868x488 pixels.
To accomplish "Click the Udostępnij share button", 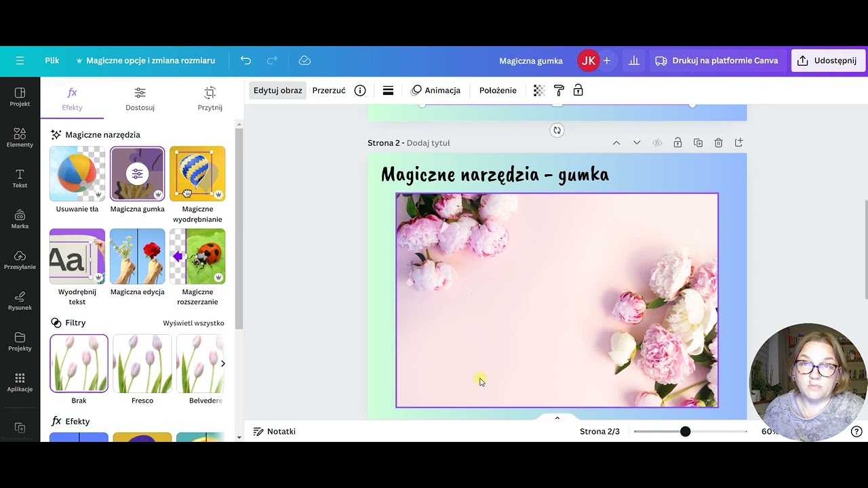I will pos(828,60).
